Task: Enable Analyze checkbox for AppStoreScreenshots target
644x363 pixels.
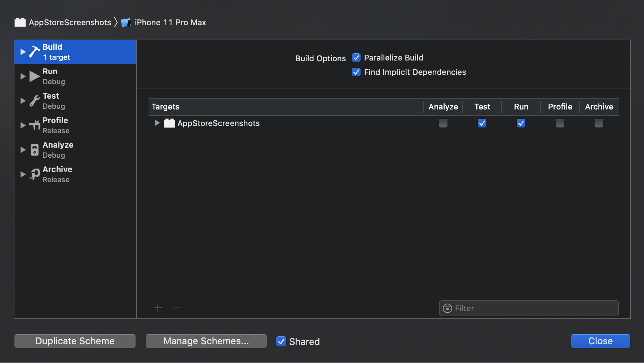Action: [x=443, y=123]
